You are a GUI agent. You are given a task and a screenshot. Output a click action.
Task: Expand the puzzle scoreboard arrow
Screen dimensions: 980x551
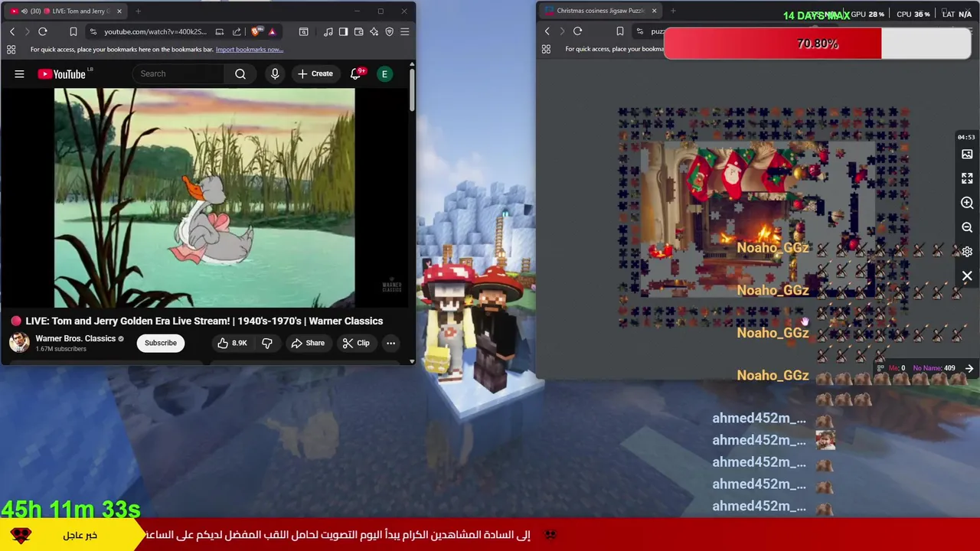(969, 369)
